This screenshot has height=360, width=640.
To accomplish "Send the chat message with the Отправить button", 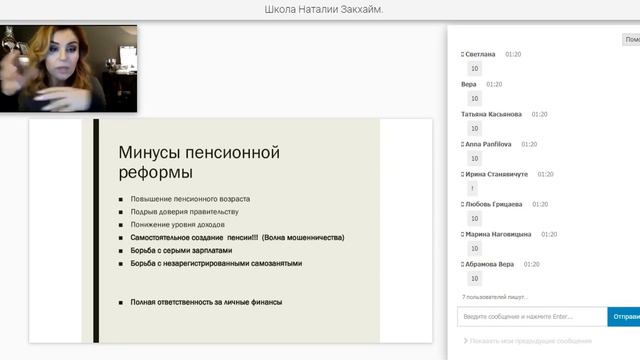I will point(624,317).
